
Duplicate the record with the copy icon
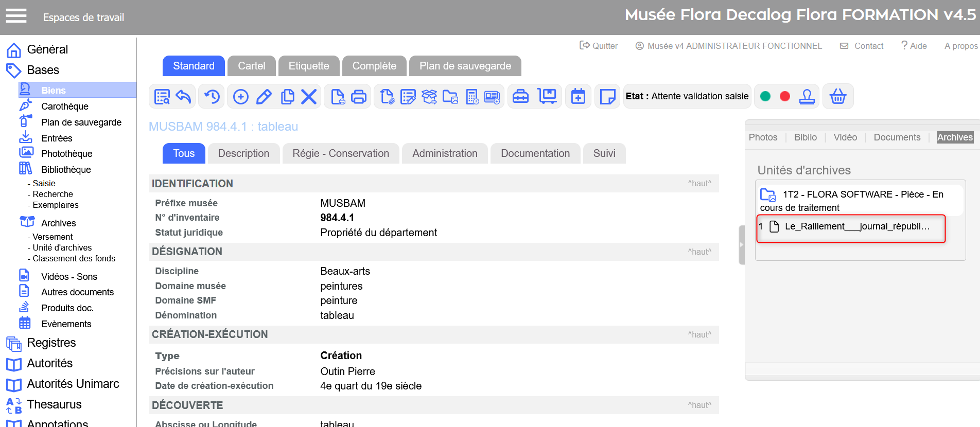[287, 97]
